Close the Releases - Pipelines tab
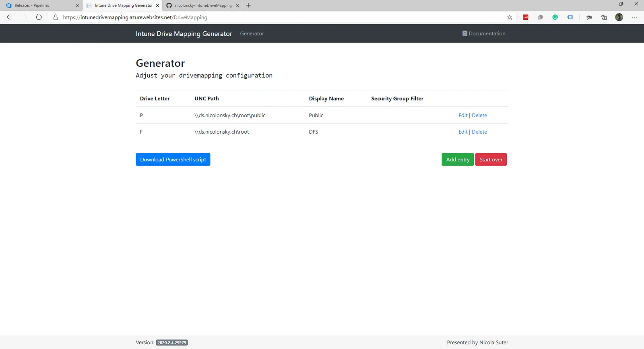This screenshot has height=349, width=644. [77, 6]
